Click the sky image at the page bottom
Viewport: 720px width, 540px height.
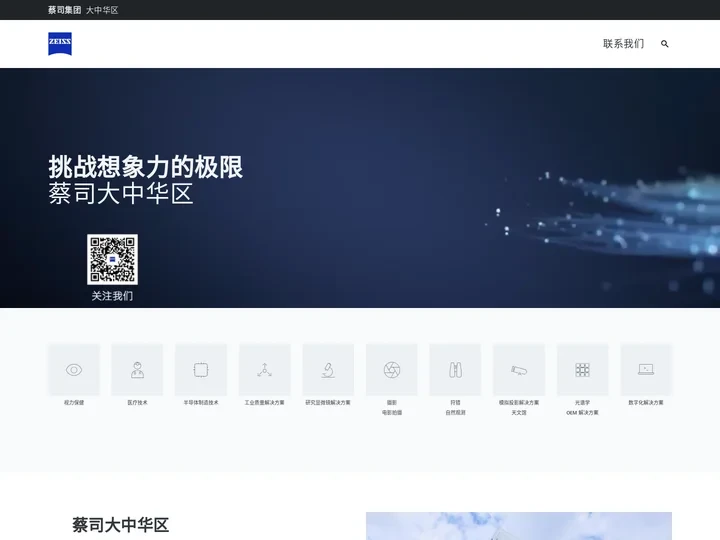519,526
